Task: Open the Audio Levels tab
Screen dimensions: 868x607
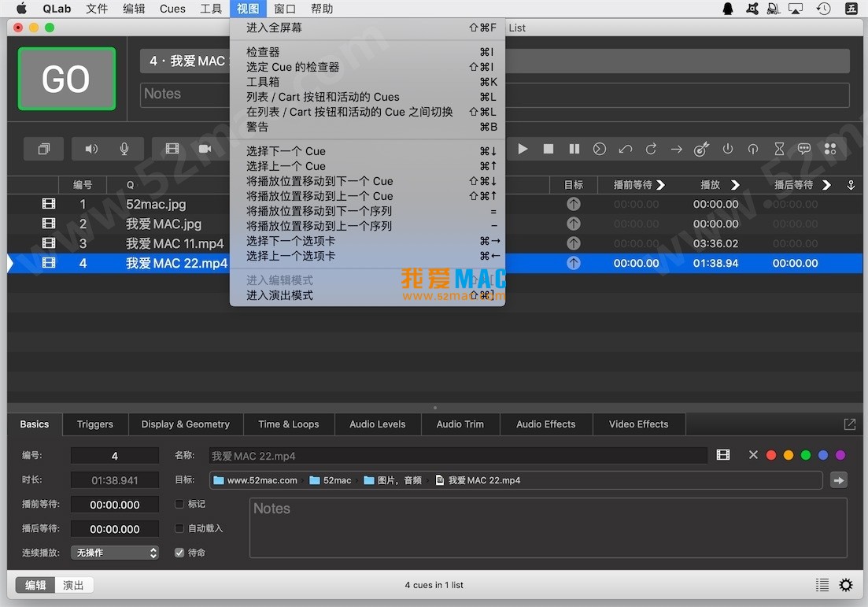Action: (378, 424)
